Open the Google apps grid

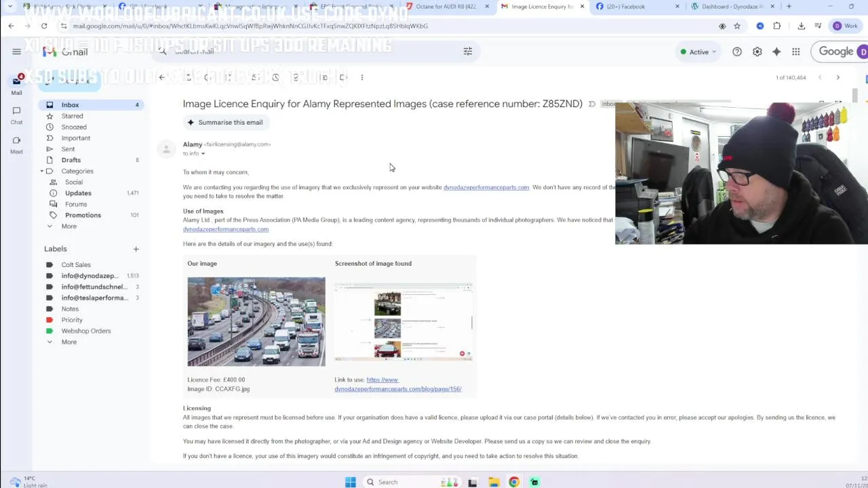(x=796, y=52)
